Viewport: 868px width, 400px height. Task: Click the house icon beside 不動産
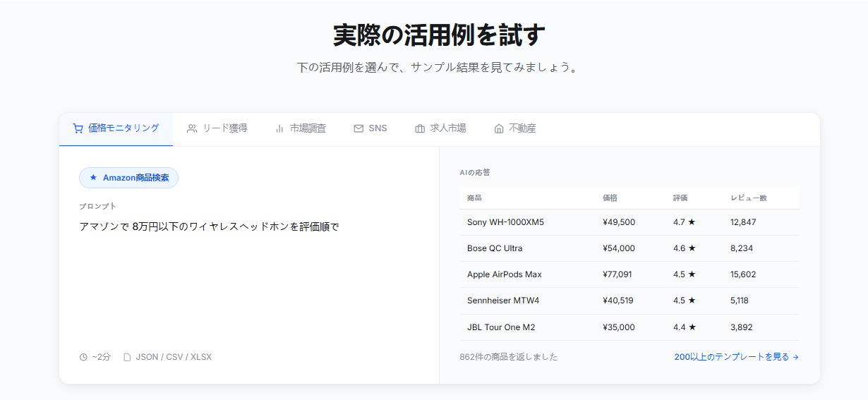pos(499,128)
